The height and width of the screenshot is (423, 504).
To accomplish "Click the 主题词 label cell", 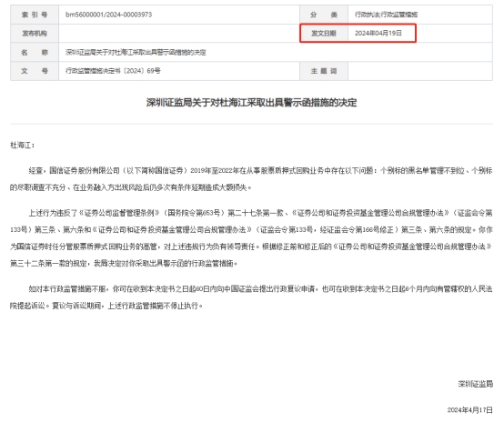I will click(x=324, y=71).
